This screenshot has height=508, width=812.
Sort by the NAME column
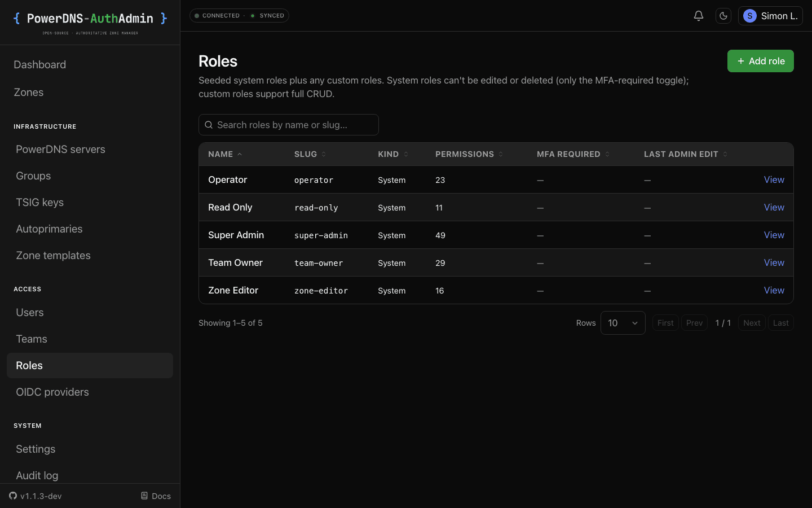(x=225, y=154)
